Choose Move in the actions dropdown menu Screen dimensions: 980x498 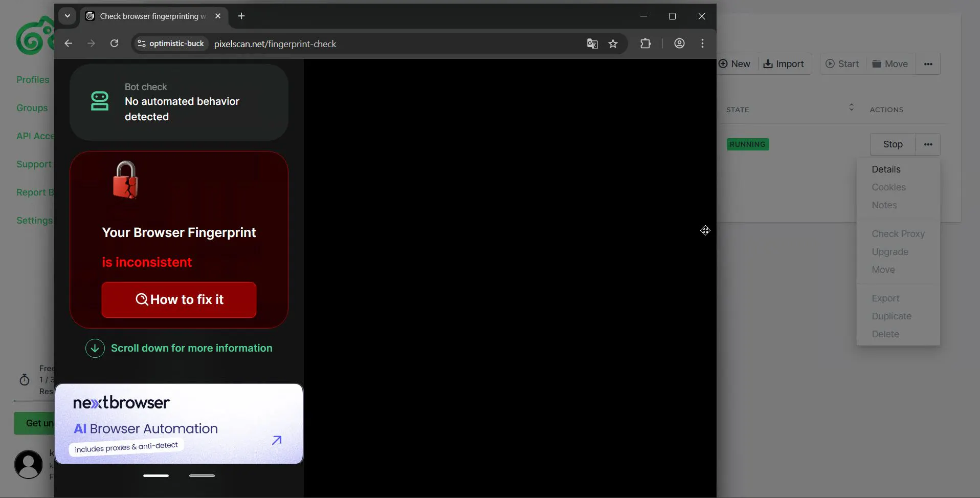pos(883,270)
